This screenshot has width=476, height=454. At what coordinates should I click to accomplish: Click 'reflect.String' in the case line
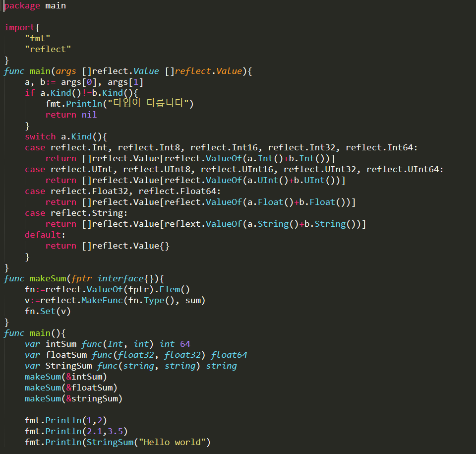(x=86, y=213)
